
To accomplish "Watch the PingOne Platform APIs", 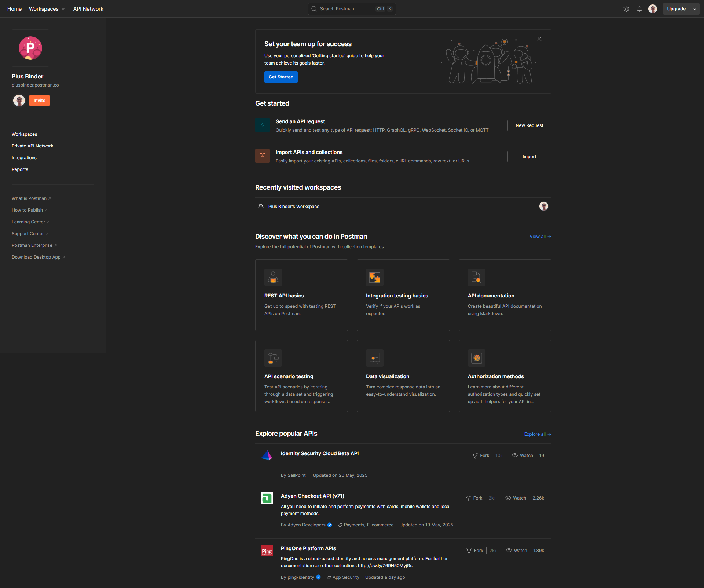I will coord(517,551).
